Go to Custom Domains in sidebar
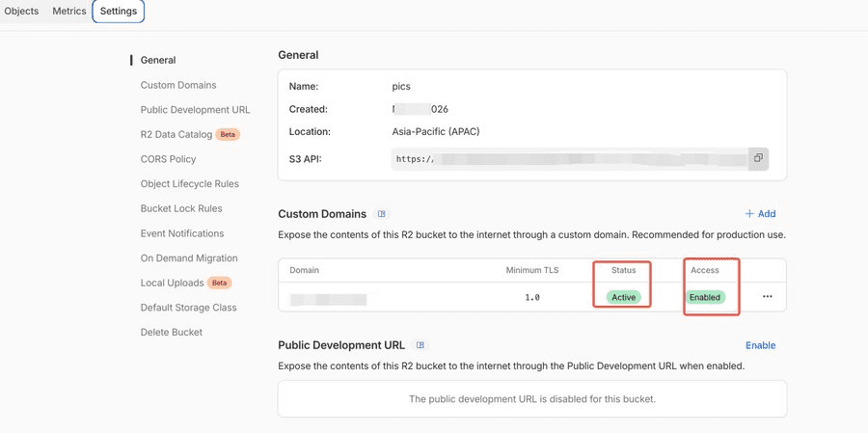 178,85
